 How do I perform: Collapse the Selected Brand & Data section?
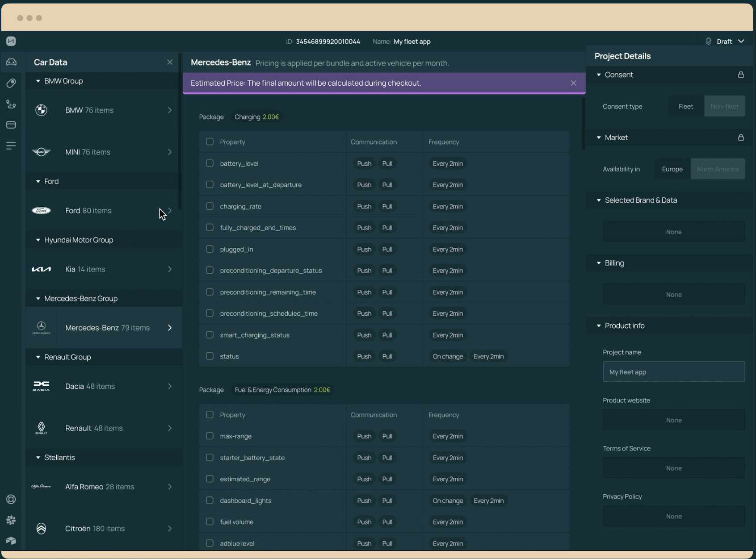coord(599,200)
